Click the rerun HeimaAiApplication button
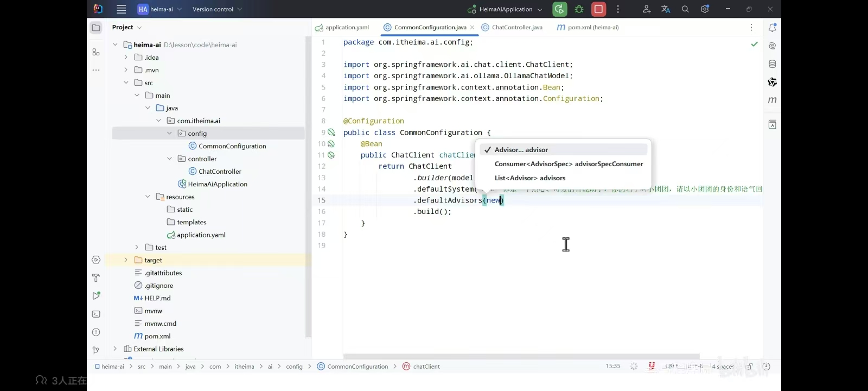 click(x=559, y=9)
